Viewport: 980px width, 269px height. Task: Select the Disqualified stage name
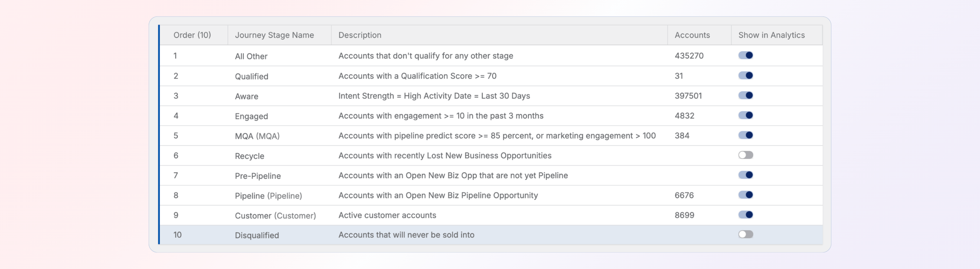256,236
